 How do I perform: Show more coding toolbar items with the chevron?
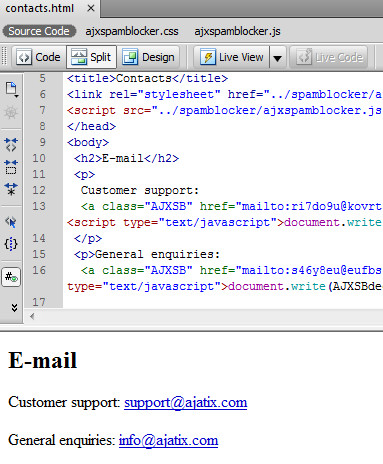pos(14,307)
